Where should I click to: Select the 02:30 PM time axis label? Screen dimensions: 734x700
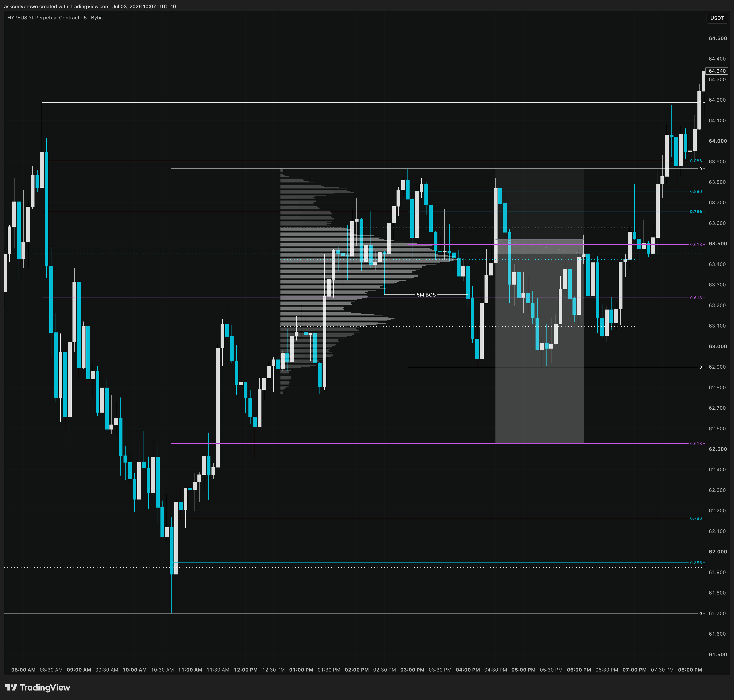click(x=385, y=670)
